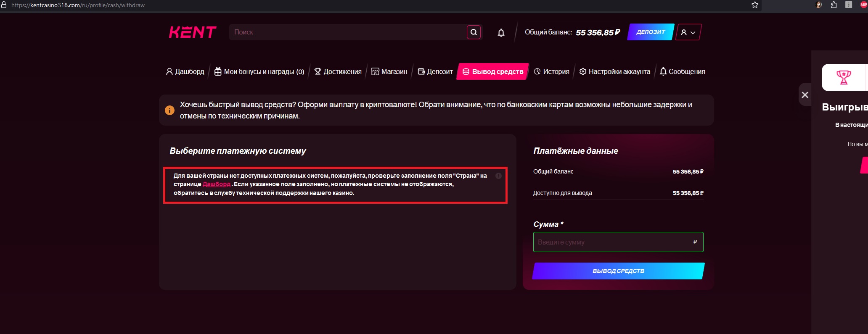Close the side panel with X
Image resolution: width=868 pixels, height=334 pixels.
pos(805,95)
